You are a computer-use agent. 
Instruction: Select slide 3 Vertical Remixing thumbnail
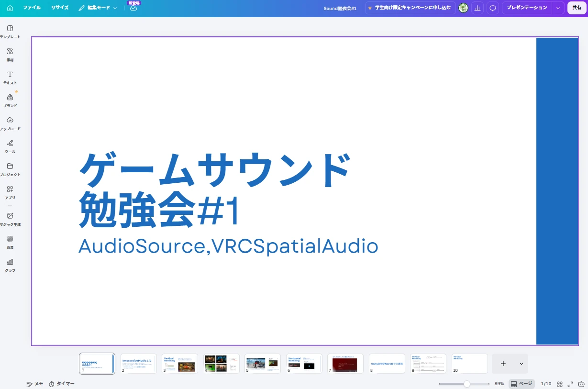(x=180, y=364)
